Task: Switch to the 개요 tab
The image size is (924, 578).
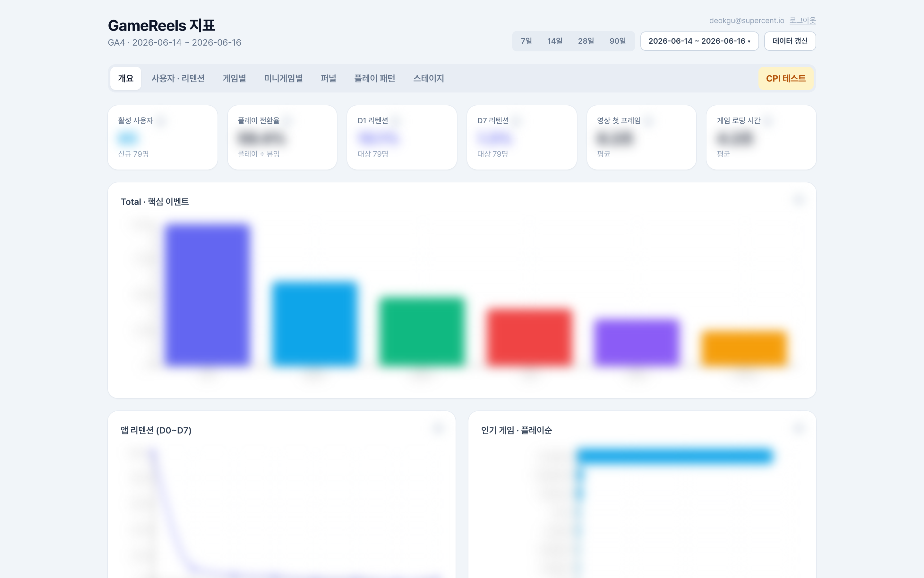Action: [126, 78]
